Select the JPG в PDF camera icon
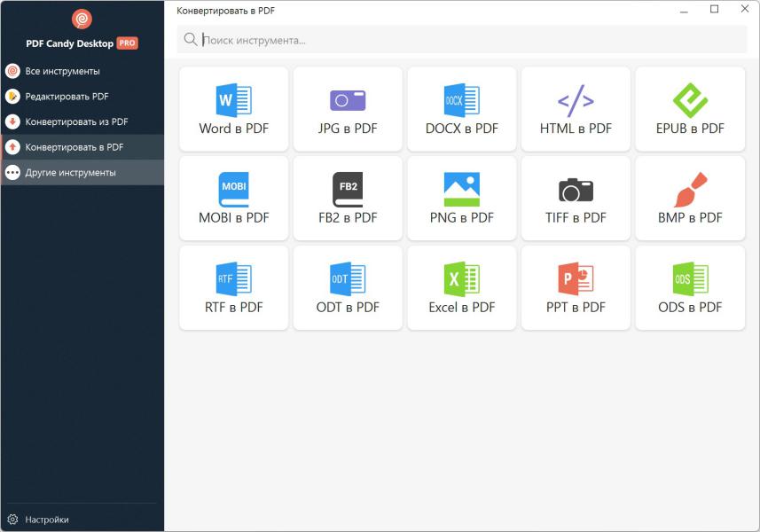This screenshot has width=760, height=532. 348,100
